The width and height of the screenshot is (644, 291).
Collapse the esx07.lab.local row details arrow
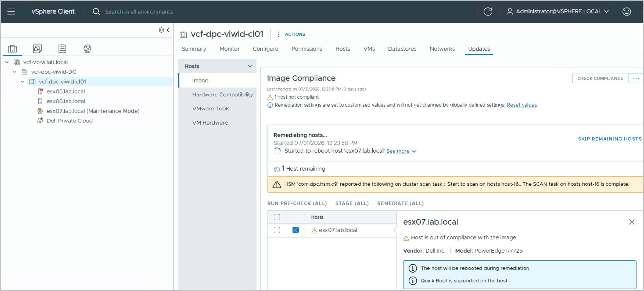coord(295,230)
